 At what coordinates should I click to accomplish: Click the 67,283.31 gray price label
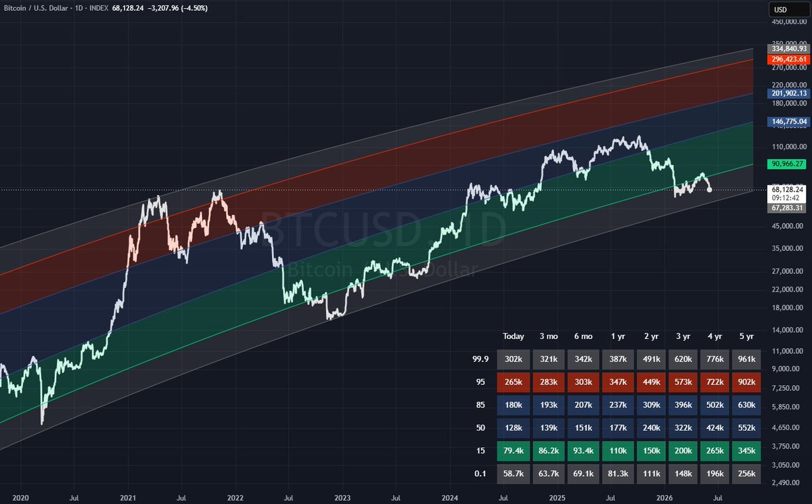788,208
